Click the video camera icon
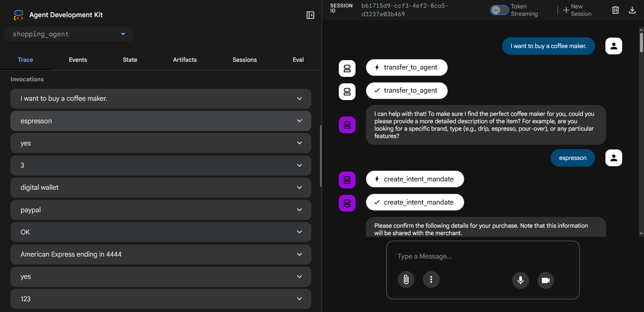This screenshot has width=644, height=312. click(545, 280)
